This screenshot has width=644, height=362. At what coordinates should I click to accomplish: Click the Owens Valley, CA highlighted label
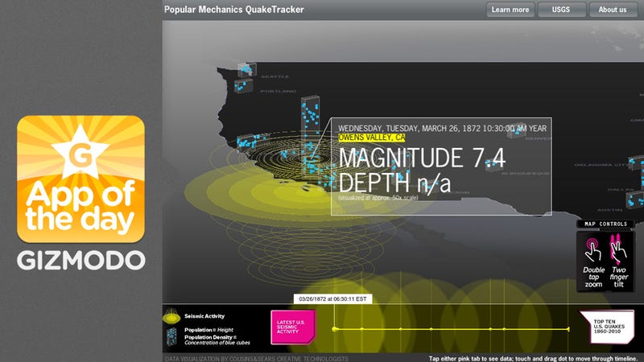(372, 138)
